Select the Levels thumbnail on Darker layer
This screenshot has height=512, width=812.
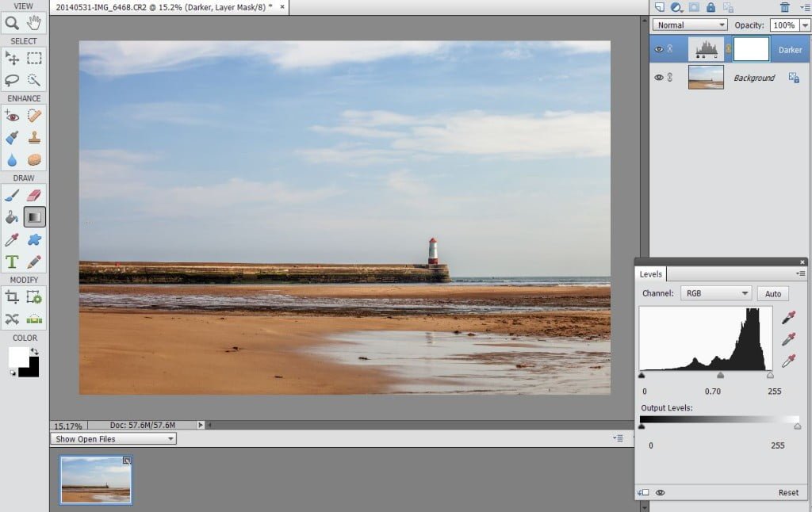click(x=706, y=49)
